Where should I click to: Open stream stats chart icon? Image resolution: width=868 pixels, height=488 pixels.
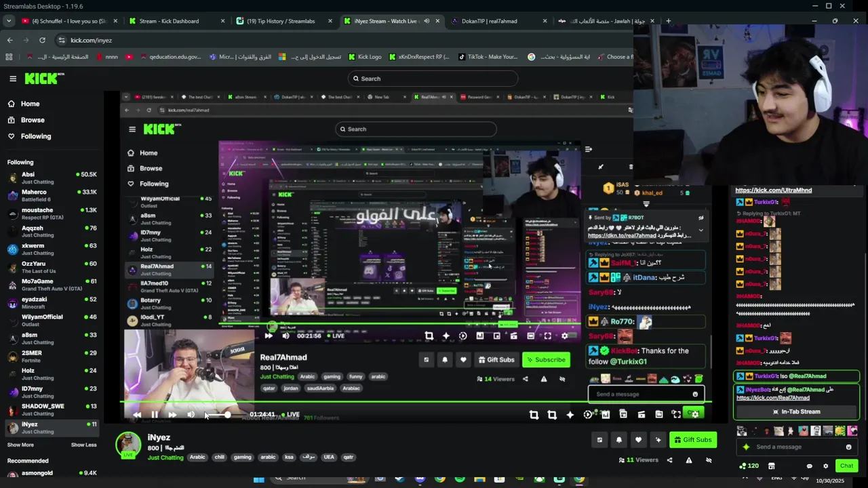606,414
